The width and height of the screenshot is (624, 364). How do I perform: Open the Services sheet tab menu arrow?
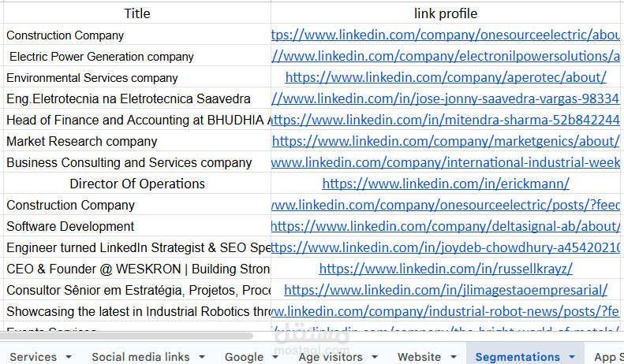pos(69,357)
